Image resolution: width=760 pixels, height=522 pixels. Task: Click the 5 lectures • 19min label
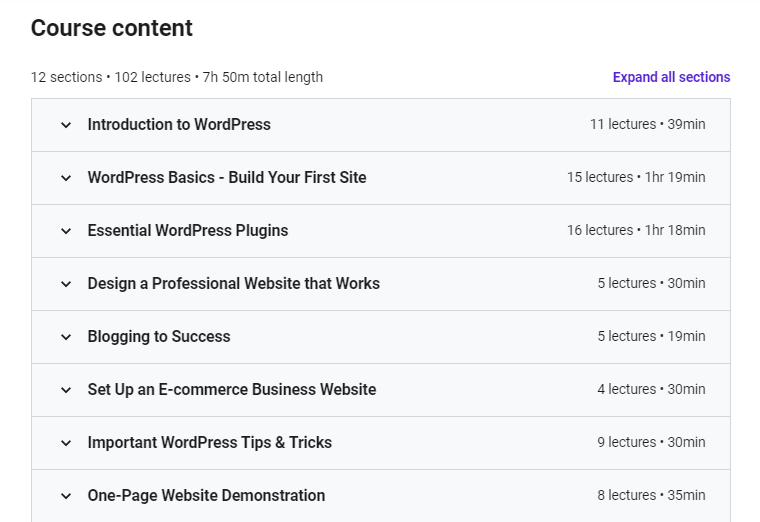[651, 336]
